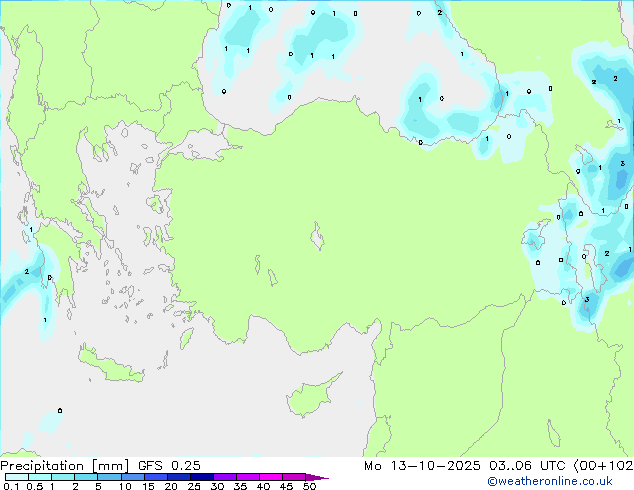Screen dimensions: 634x490
Task: Click the 25–30 mm navy legend swatch
Action: click(x=202, y=477)
